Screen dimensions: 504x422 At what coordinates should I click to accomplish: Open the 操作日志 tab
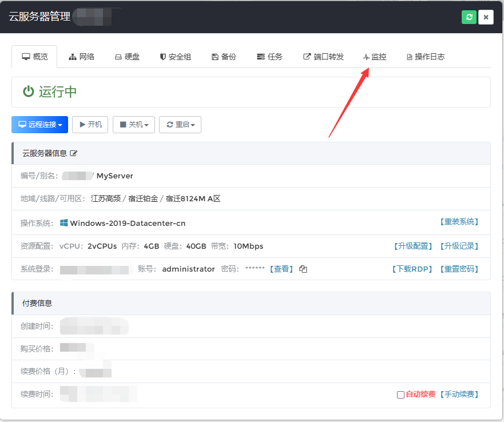click(x=426, y=57)
